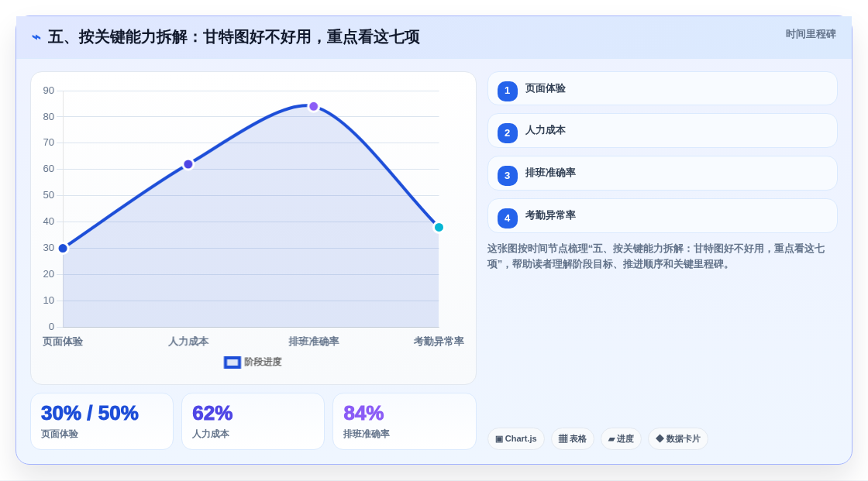Toggle the 阶段进度 legend box
The width and height of the screenshot is (868, 481).
point(232,362)
